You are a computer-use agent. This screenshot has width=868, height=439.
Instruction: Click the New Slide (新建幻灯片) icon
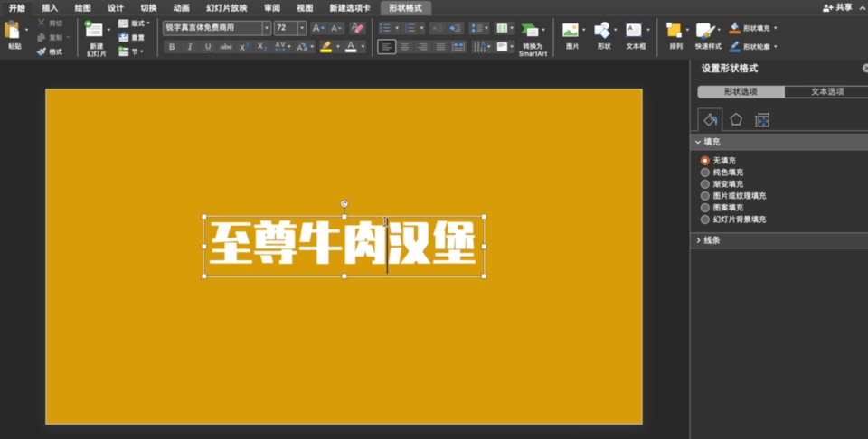tap(93, 30)
